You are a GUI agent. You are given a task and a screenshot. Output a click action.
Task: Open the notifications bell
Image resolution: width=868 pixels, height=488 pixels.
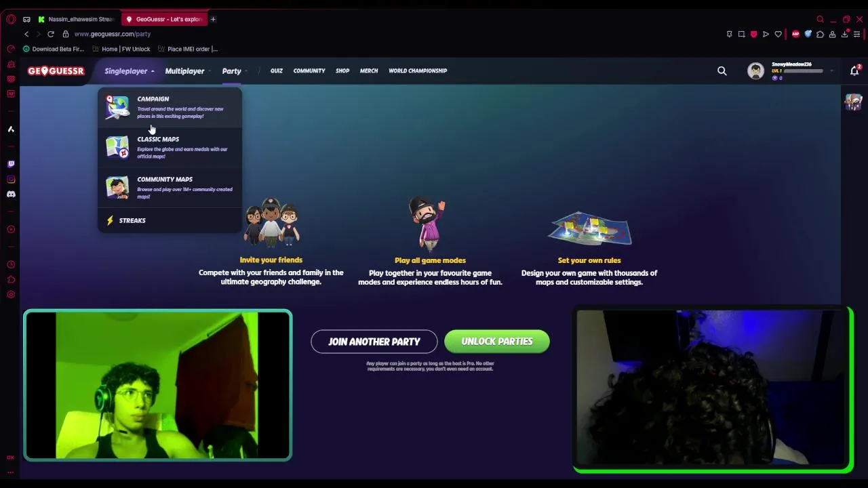(854, 70)
